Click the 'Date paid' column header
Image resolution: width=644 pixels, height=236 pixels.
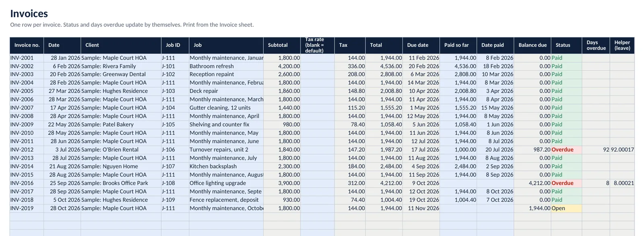(495, 45)
